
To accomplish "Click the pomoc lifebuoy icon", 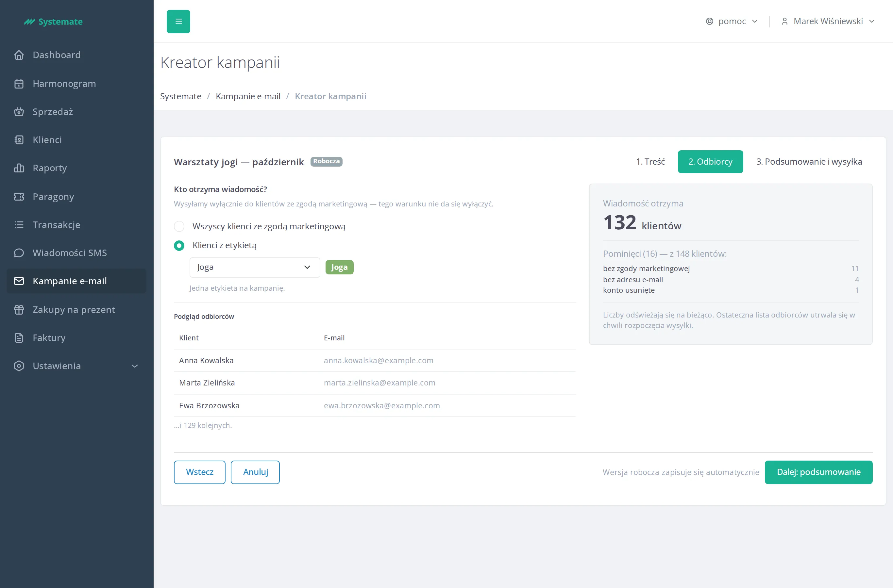I will tap(709, 21).
